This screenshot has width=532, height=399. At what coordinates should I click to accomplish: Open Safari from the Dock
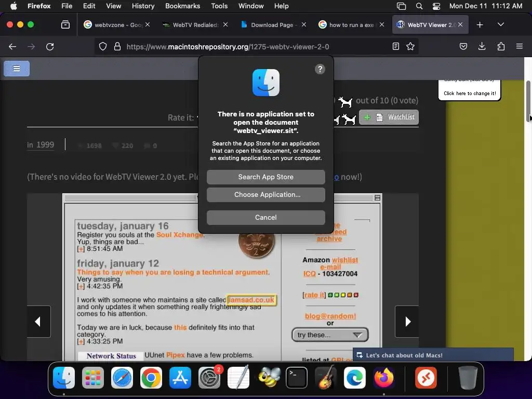point(122,378)
